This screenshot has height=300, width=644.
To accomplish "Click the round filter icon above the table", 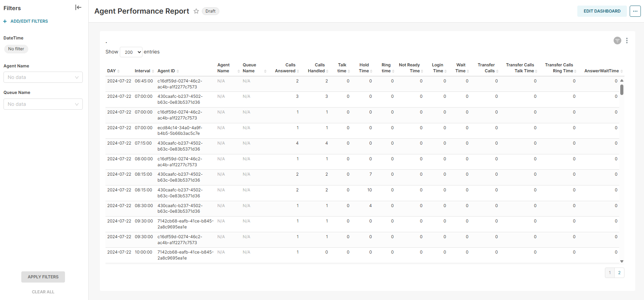I will [617, 41].
